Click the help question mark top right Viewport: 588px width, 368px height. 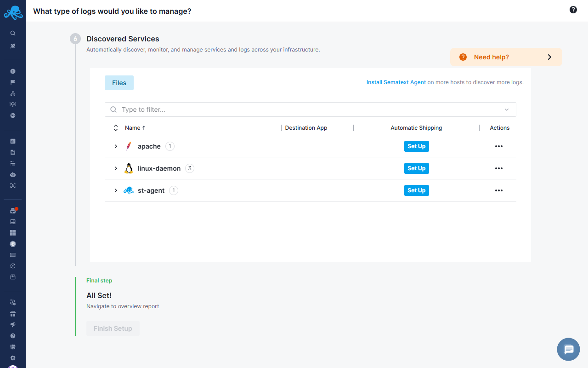tap(573, 10)
